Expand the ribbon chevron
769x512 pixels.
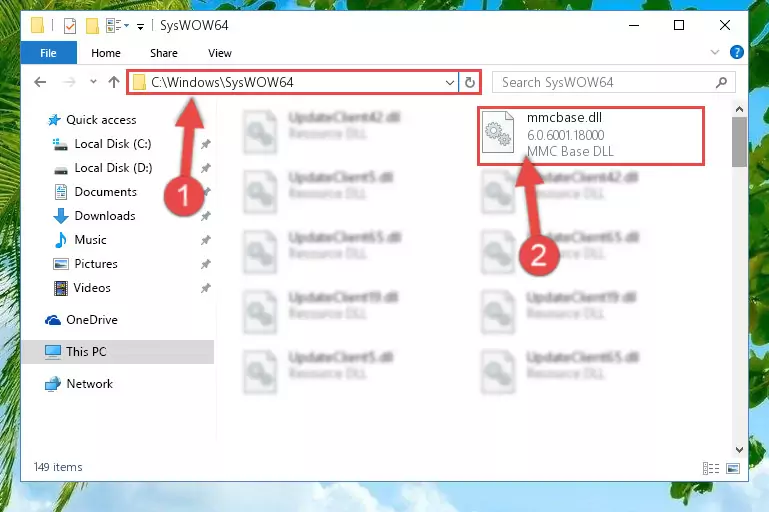pos(715,52)
